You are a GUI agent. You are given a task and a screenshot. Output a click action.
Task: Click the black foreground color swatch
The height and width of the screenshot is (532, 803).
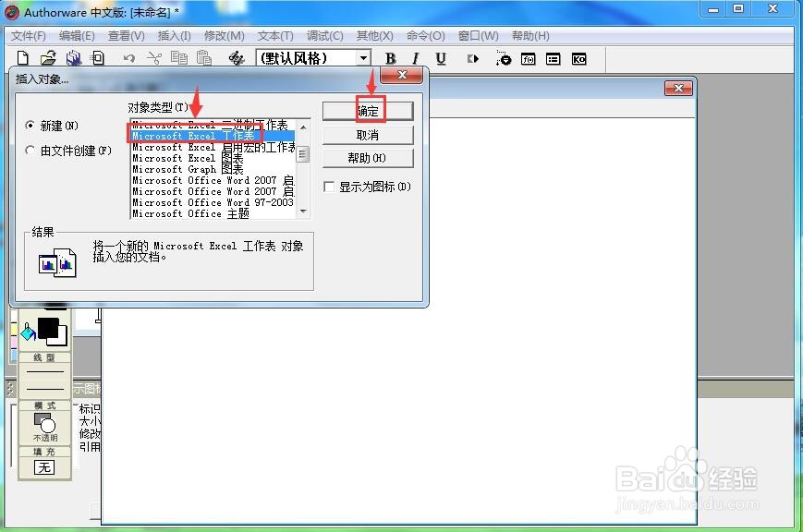[48, 328]
